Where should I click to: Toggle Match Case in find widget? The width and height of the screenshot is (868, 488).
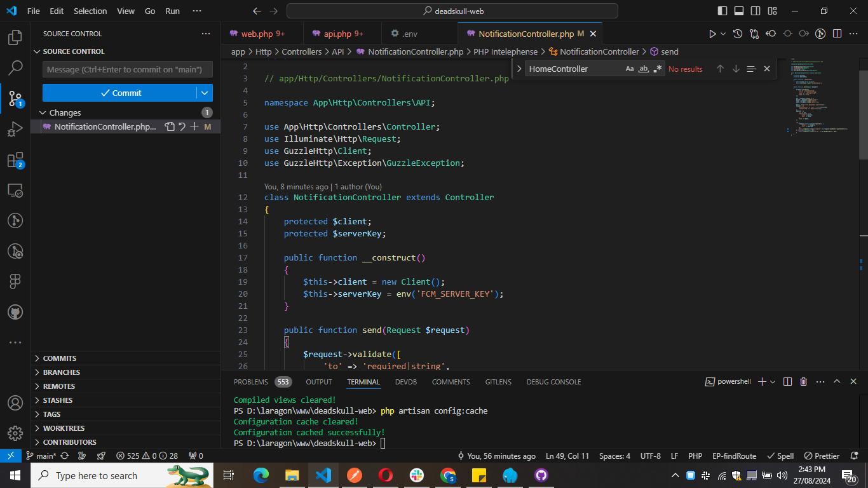[629, 69]
